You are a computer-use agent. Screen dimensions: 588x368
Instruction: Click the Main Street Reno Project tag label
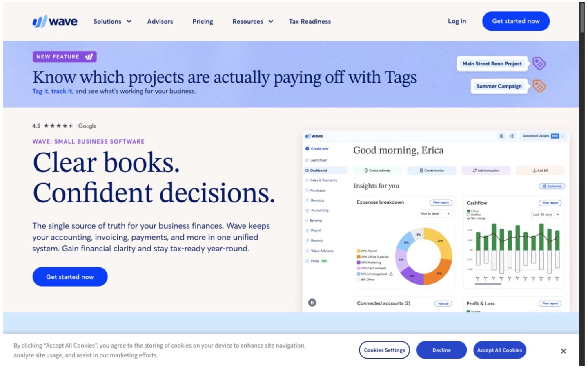(x=492, y=63)
